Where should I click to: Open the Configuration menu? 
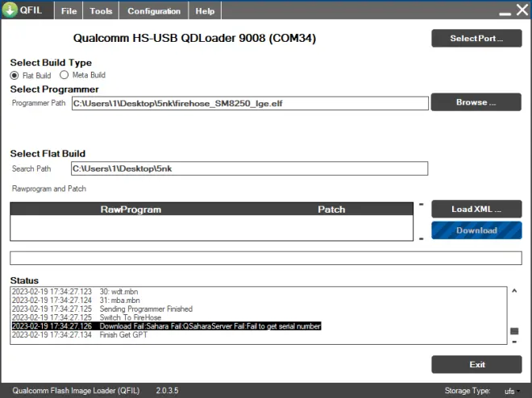[153, 11]
